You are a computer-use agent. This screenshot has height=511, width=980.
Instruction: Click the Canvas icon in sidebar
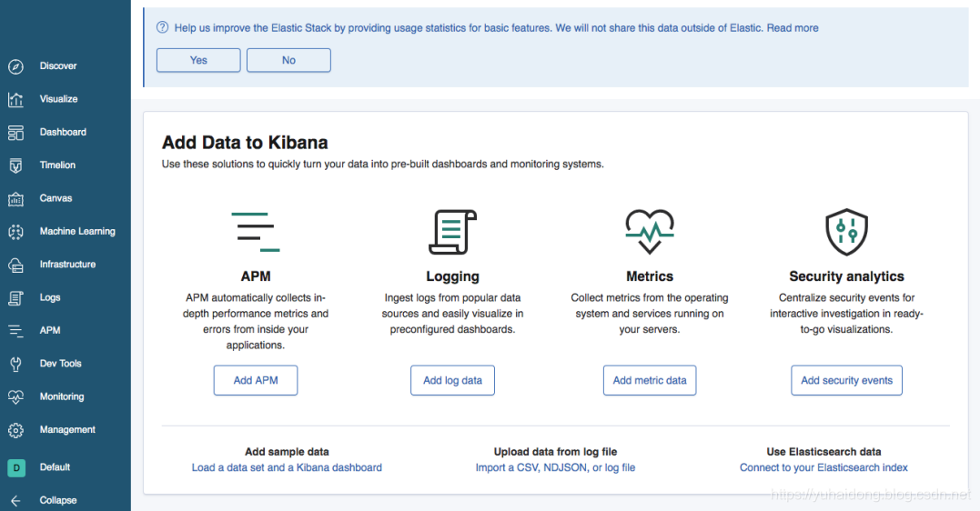click(15, 198)
